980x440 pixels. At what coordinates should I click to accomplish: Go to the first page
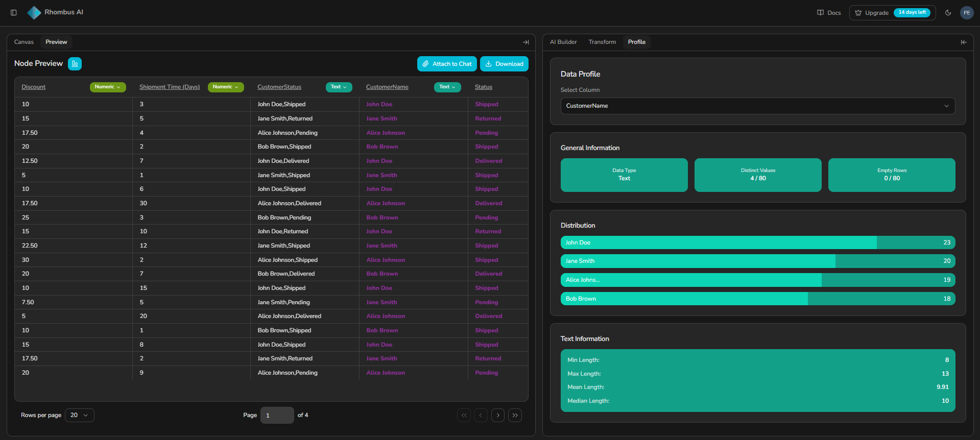464,415
